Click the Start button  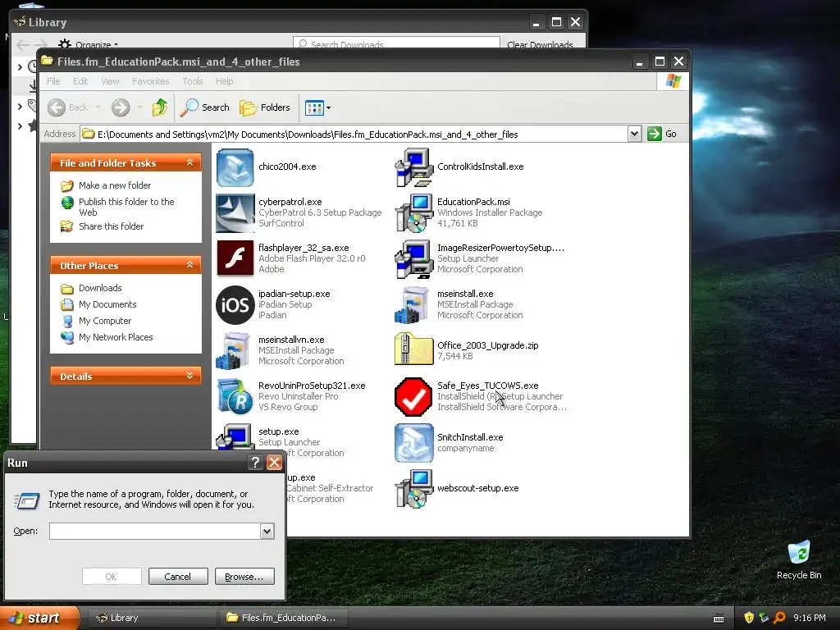pos(39,619)
